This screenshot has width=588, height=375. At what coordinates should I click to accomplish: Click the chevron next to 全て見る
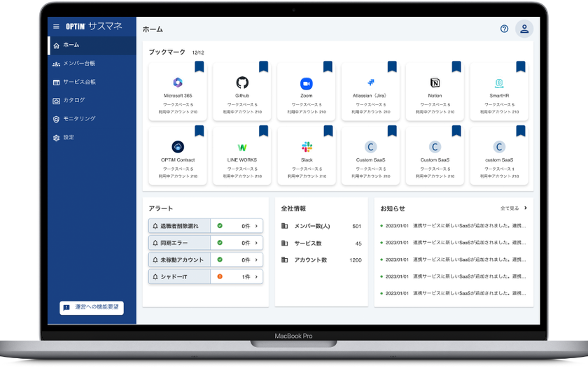tap(526, 208)
